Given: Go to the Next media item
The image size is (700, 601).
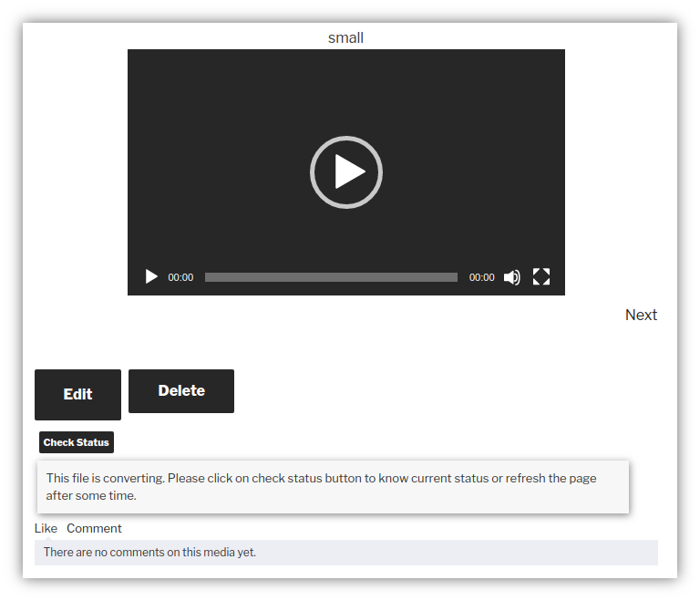Looking at the screenshot, I should click(x=641, y=315).
